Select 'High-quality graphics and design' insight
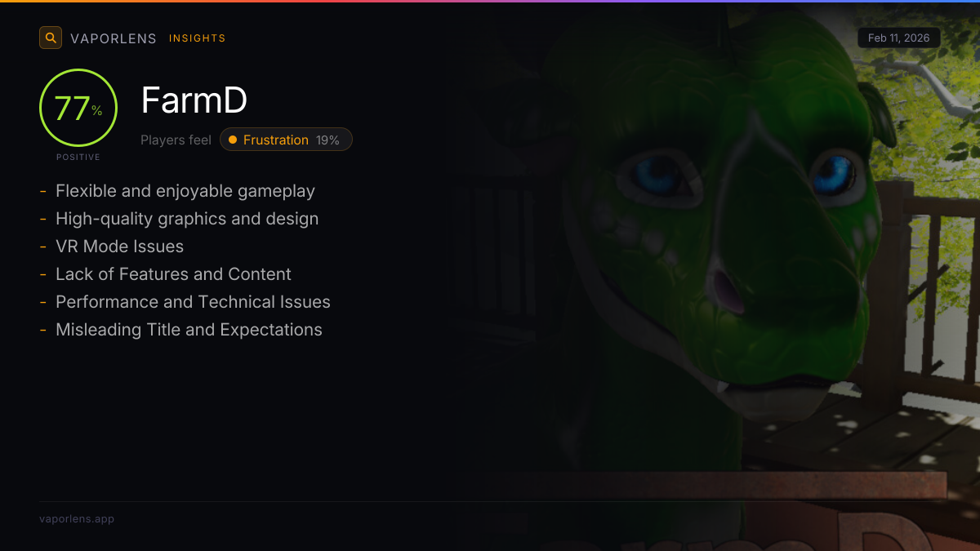 pyautogui.click(x=187, y=219)
